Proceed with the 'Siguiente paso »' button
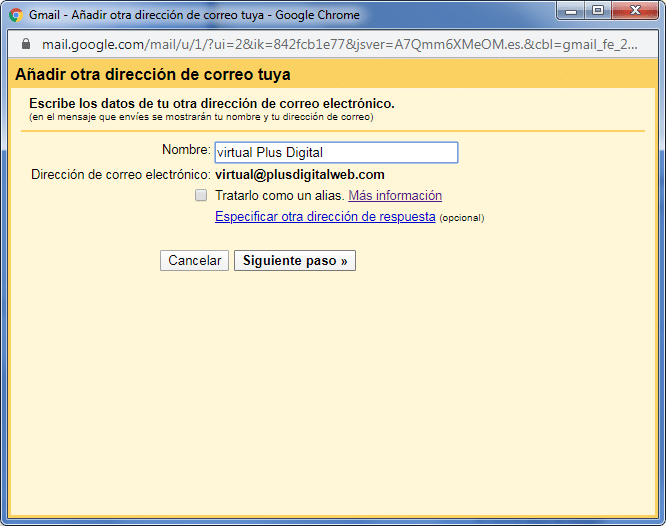666x527 pixels. pos(295,261)
